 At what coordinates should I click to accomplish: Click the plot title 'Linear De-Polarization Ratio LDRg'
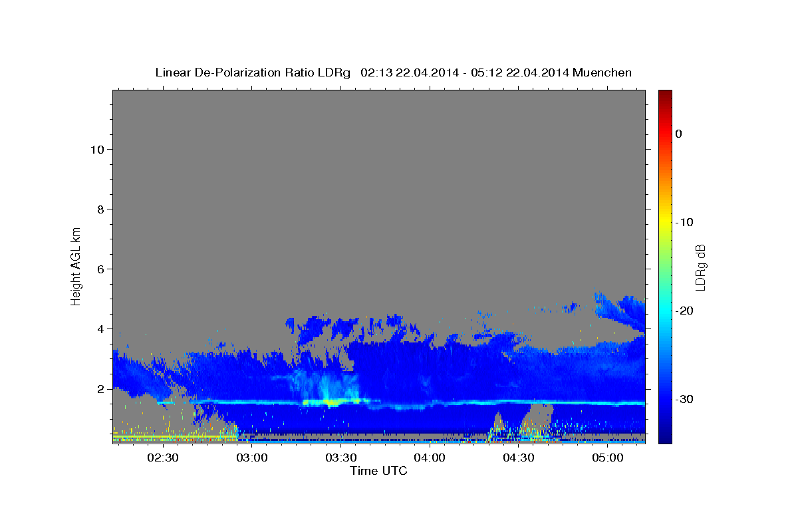click(x=253, y=72)
